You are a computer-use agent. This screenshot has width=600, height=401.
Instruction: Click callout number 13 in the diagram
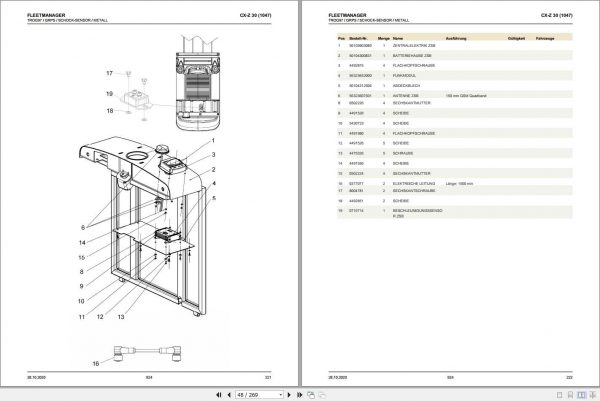point(121,317)
